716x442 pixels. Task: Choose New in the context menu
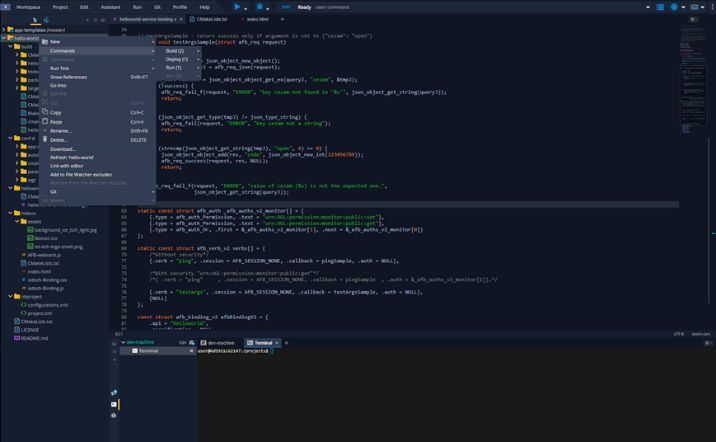pos(98,42)
